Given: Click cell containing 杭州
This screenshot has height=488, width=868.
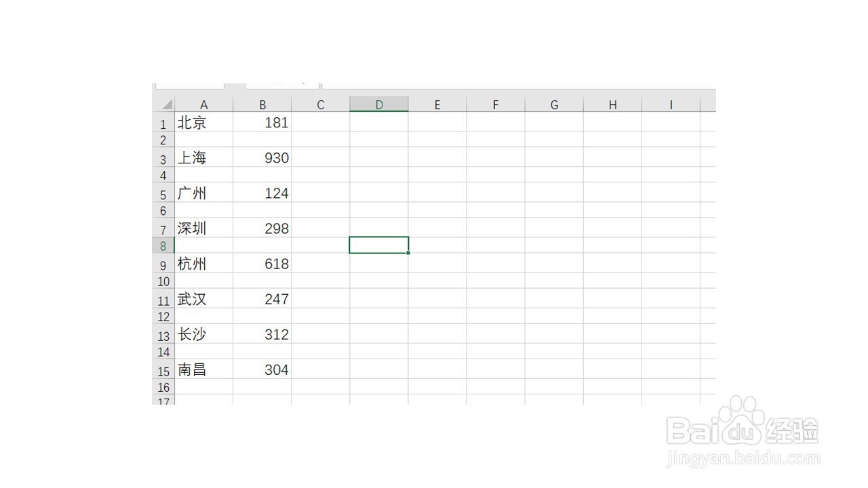Looking at the screenshot, I should 203,263.
